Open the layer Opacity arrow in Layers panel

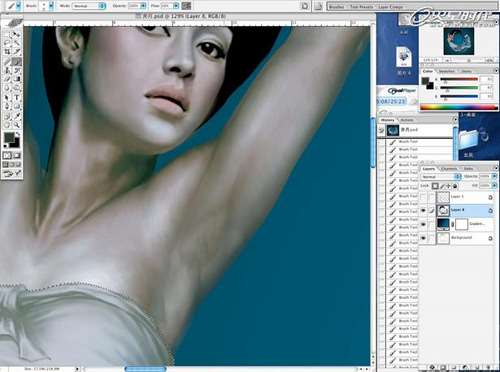click(x=494, y=176)
